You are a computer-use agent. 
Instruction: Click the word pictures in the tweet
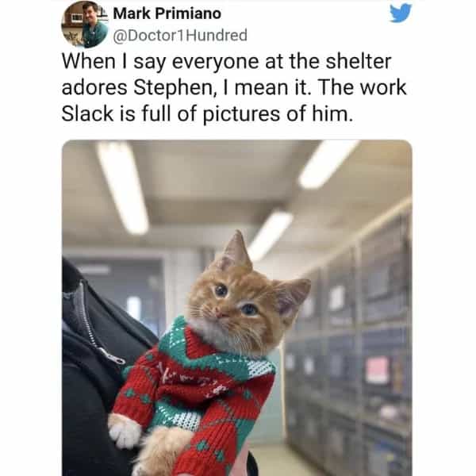pos(240,115)
